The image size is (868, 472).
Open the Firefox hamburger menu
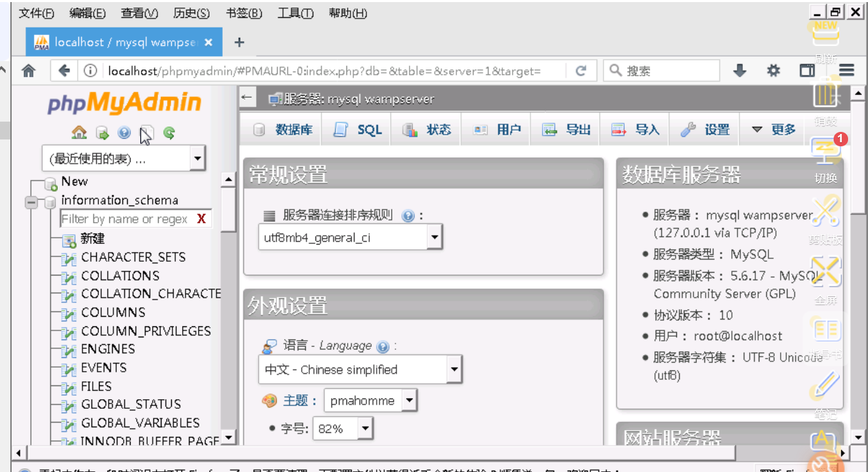[x=847, y=71]
